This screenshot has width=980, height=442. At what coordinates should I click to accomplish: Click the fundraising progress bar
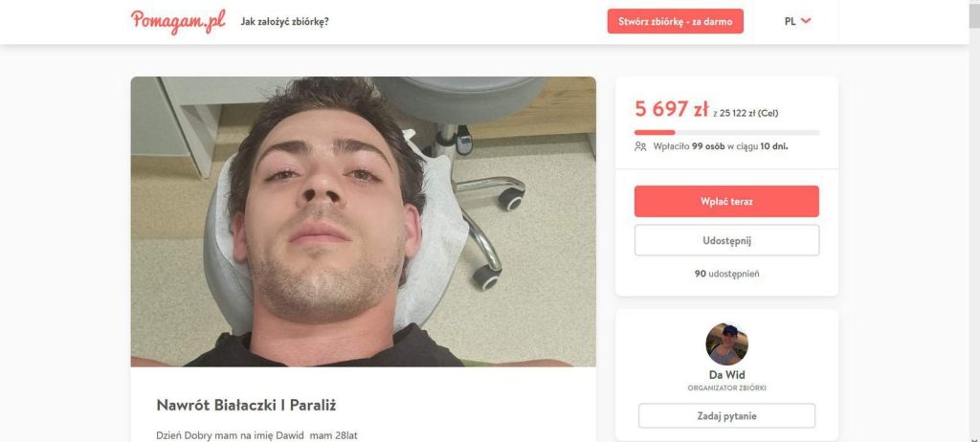click(x=726, y=133)
